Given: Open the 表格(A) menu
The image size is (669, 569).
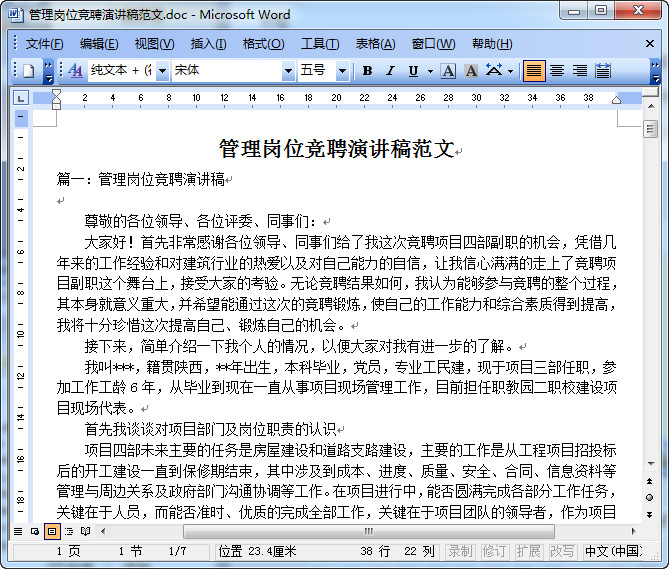Looking at the screenshot, I should click(x=375, y=44).
